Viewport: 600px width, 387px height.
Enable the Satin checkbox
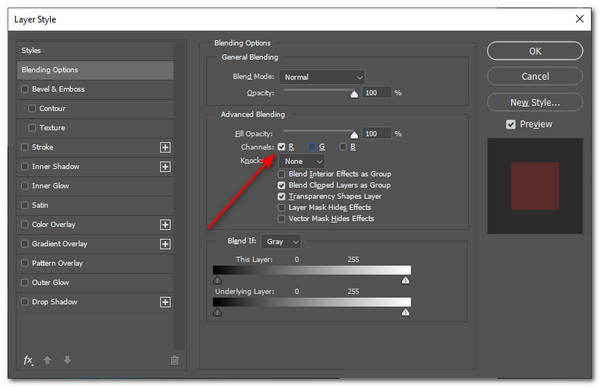[x=25, y=205]
